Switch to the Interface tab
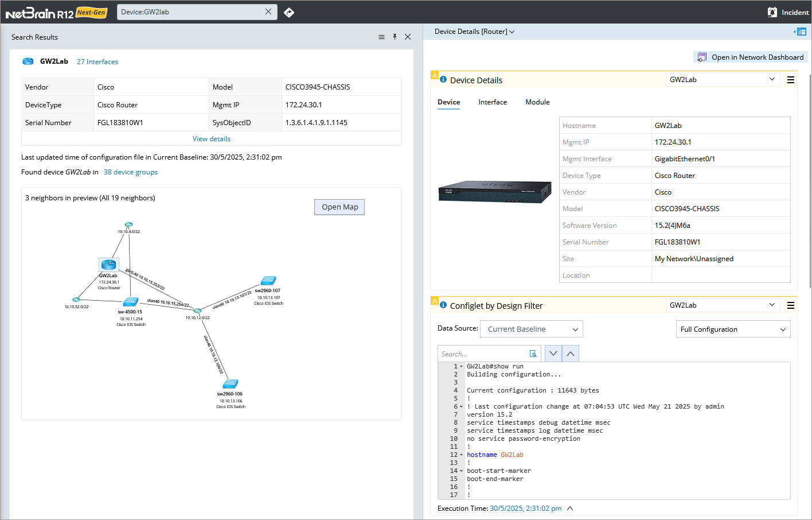Viewport: 812px width, 520px height. click(493, 102)
